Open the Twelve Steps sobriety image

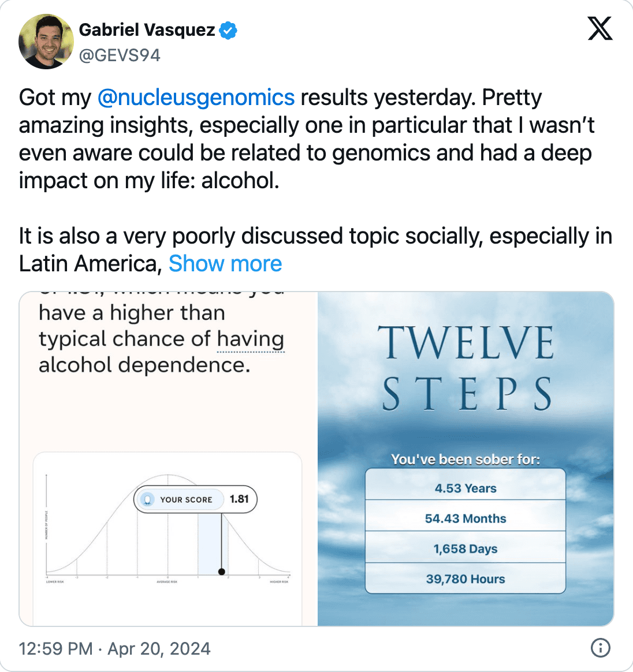[x=466, y=458]
